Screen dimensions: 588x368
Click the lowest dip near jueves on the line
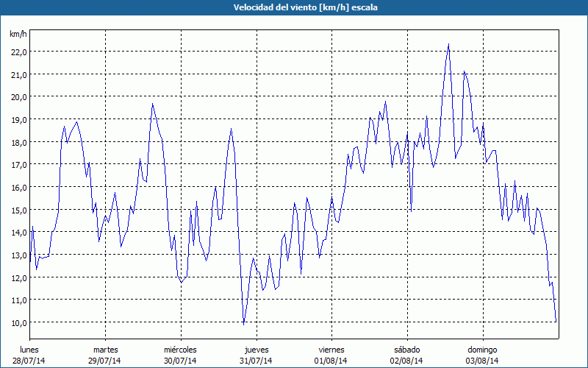[x=244, y=323]
